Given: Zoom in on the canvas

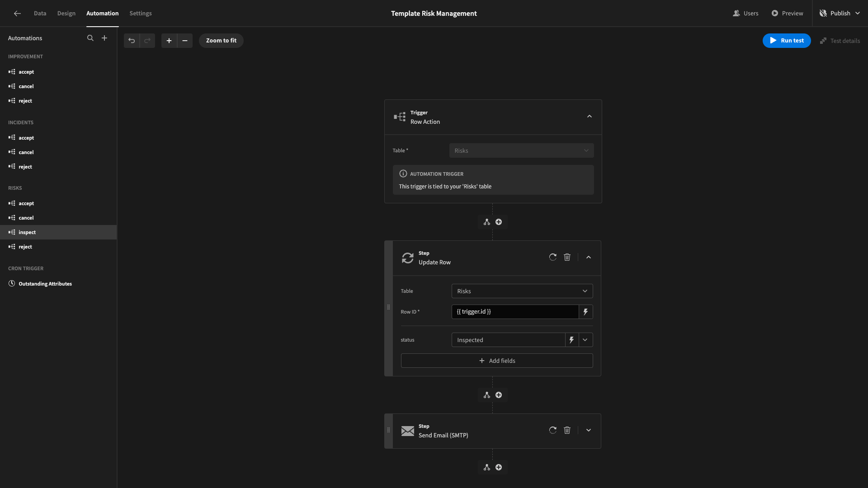Looking at the screenshot, I should tap(169, 41).
